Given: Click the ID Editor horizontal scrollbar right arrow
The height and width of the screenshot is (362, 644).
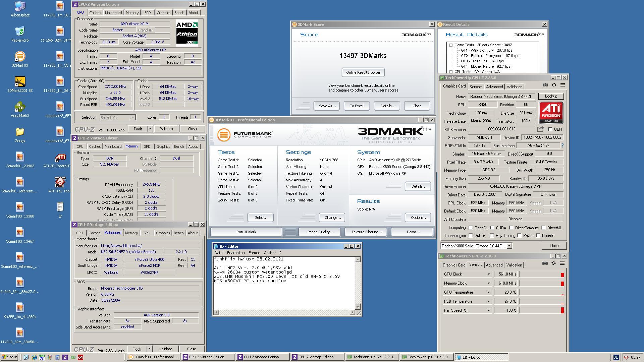Looking at the screenshot, I should (x=352, y=312).
